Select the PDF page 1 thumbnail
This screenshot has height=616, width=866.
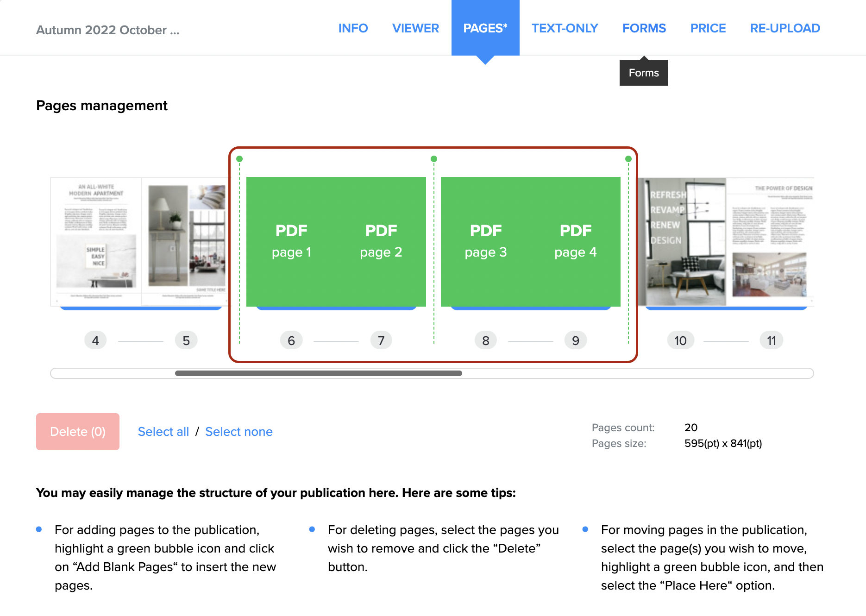pyautogui.click(x=291, y=241)
